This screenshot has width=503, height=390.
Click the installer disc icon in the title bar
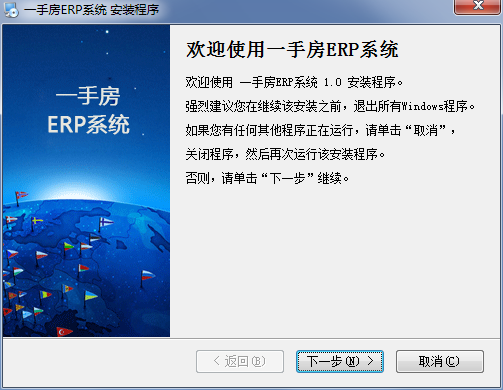point(11,9)
